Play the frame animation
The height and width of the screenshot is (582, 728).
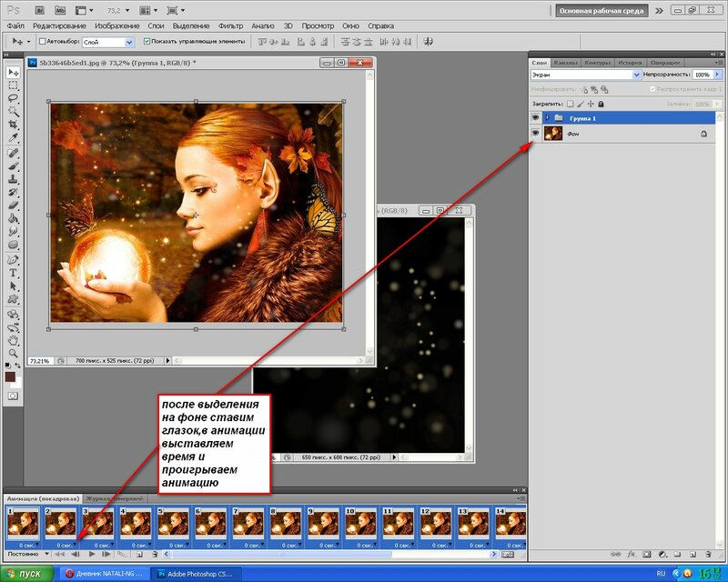pos(92,554)
